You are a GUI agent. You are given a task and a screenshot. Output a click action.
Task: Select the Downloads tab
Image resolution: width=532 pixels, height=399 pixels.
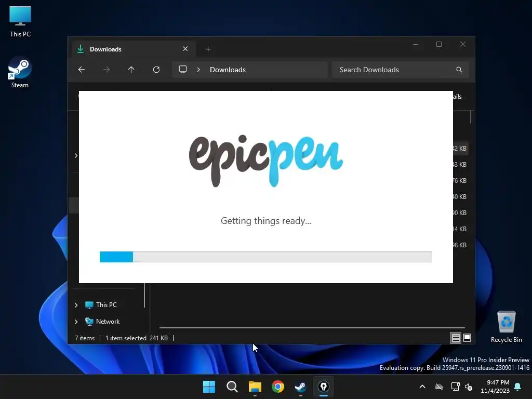tap(134, 49)
